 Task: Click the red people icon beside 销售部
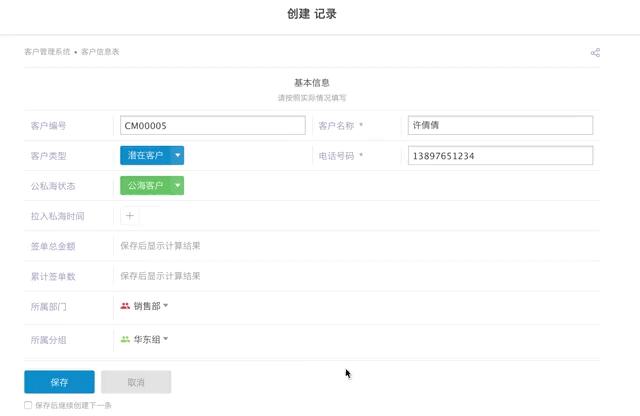[125, 306]
